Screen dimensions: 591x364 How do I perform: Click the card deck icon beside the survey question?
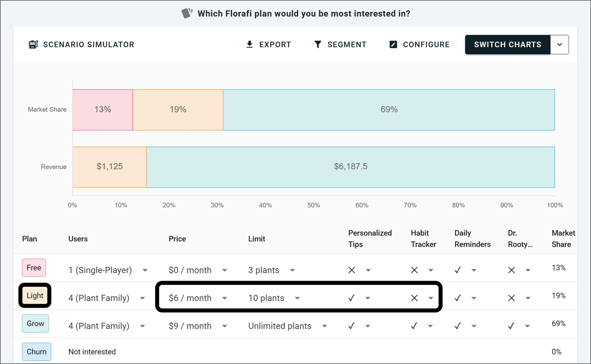(x=187, y=13)
